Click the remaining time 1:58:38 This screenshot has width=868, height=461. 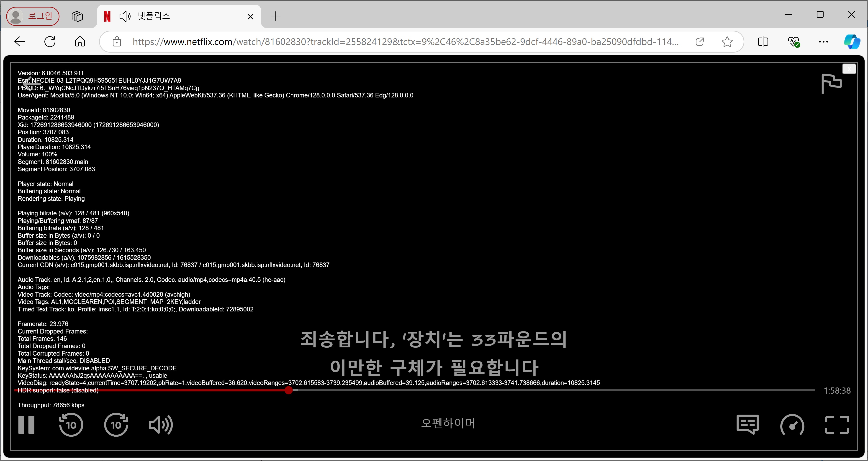pos(837,391)
